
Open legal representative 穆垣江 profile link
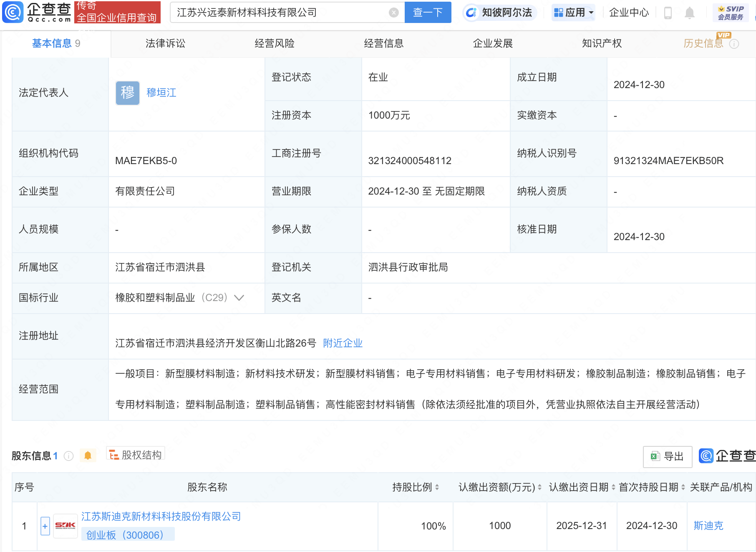(161, 93)
